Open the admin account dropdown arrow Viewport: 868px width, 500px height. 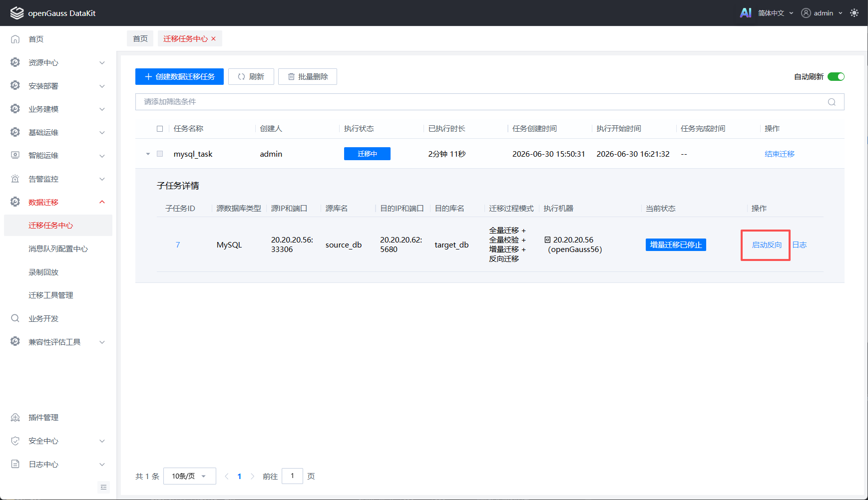841,13
